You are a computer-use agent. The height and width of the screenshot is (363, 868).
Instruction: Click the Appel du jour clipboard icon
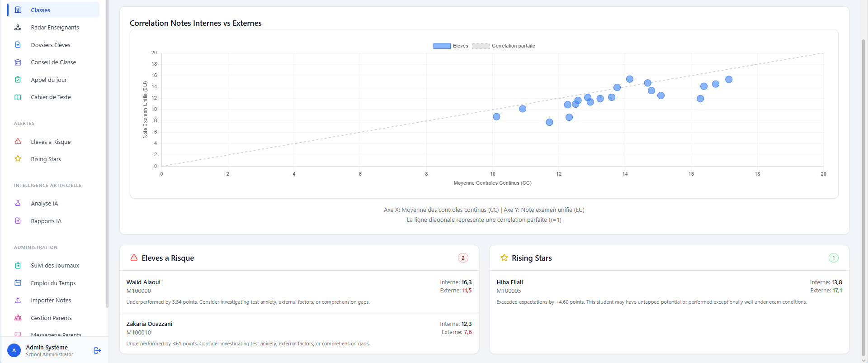point(18,80)
